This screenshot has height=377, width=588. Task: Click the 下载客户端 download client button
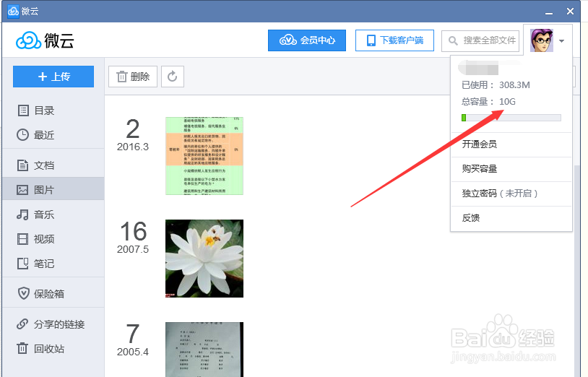tap(394, 40)
